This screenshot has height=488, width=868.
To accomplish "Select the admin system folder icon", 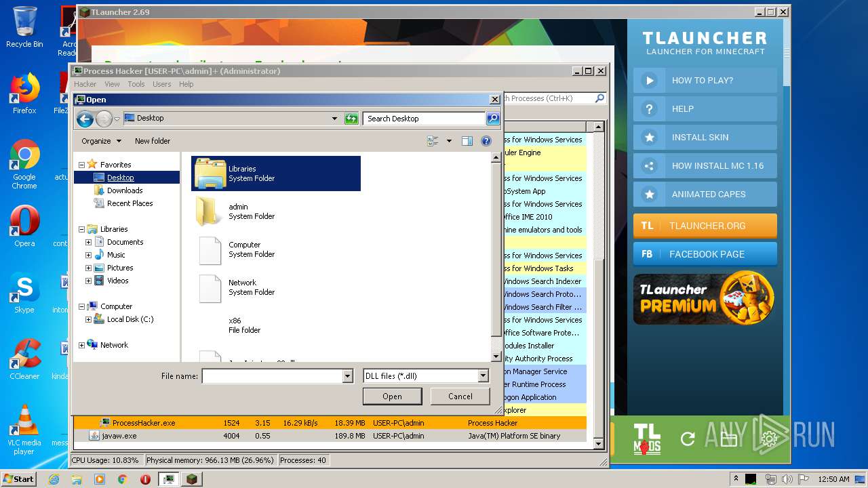I will pyautogui.click(x=209, y=211).
